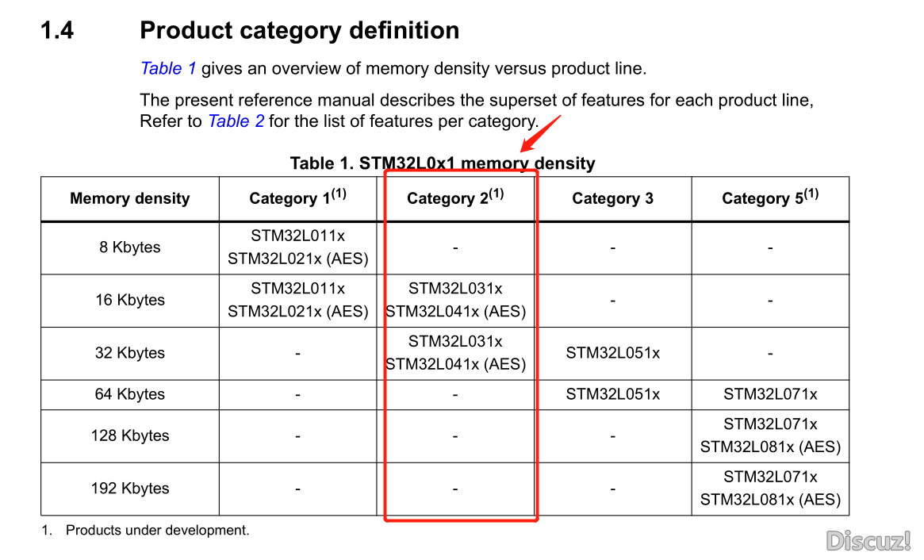924x560 pixels.
Task: Click caption 'Table 1. STM32L0x1 memory density'
Action: click(x=443, y=163)
